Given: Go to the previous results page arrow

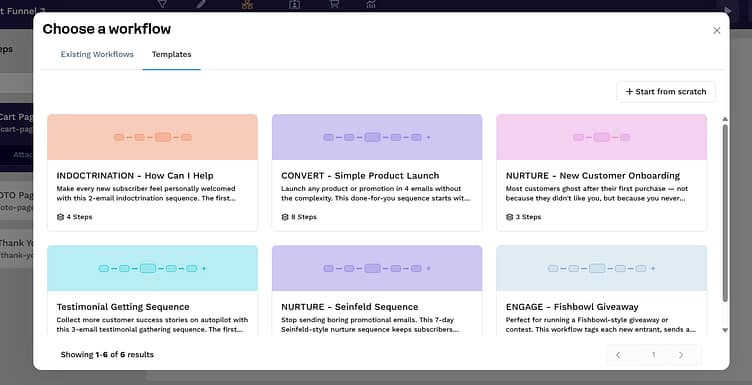Looking at the screenshot, I should click(618, 355).
